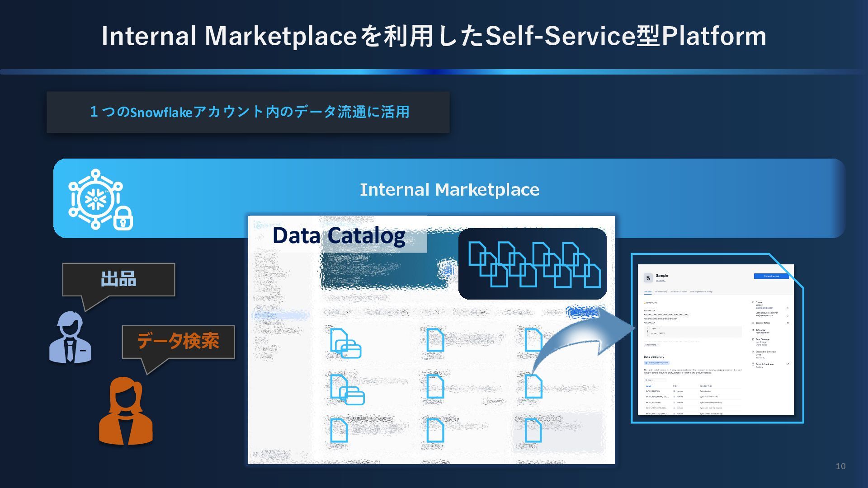
Task: Open the Terms & Conditions external link
Action: [788, 364]
